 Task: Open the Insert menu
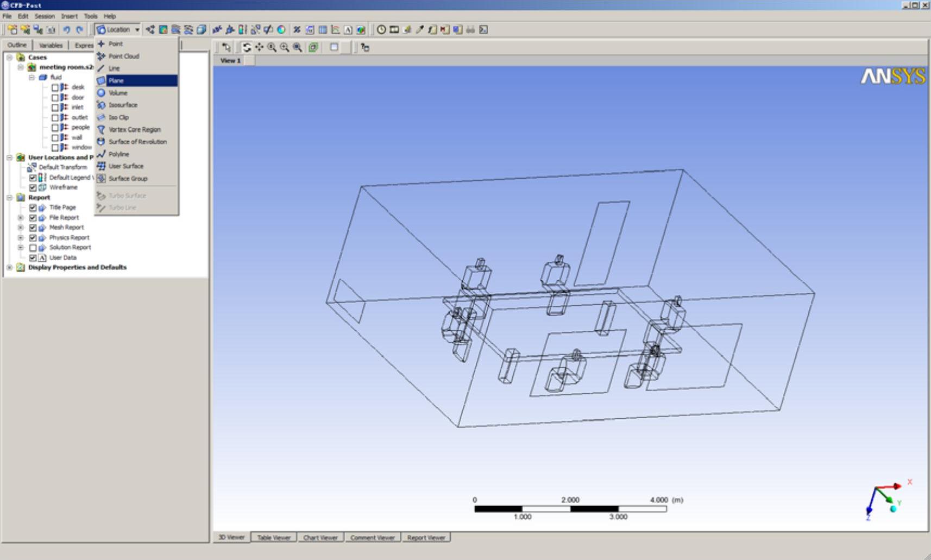(69, 16)
